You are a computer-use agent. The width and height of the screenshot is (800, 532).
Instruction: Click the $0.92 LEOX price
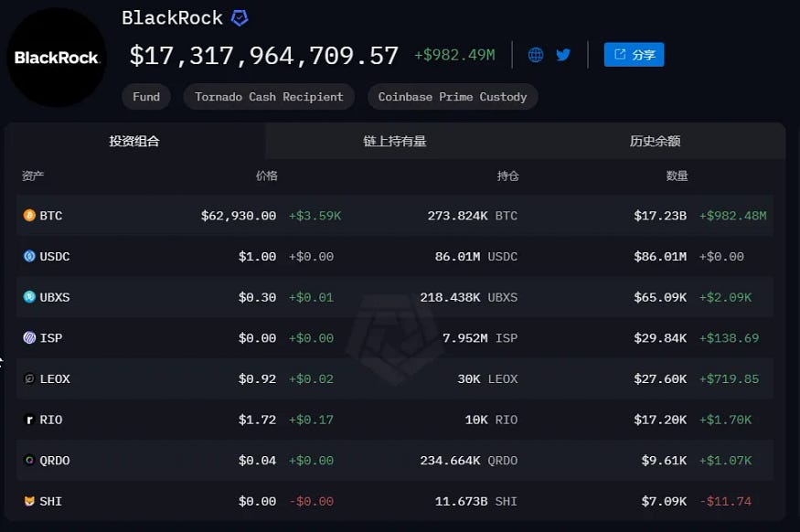257,379
